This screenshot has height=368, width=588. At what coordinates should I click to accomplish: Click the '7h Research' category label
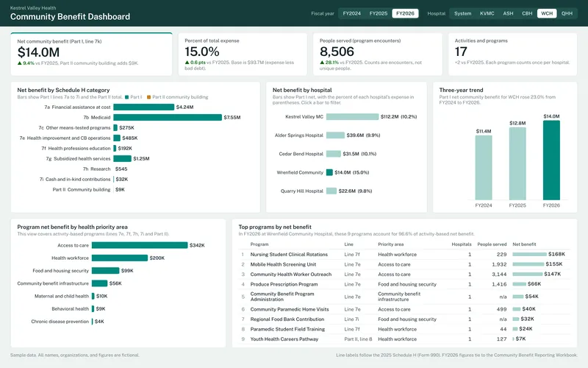tap(97, 169)
